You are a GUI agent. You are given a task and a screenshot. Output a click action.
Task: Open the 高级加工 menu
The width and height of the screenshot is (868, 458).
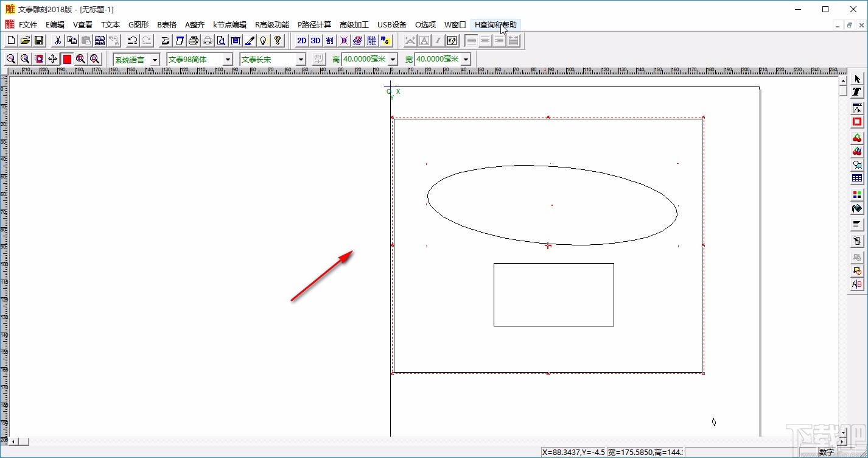[354, 25]
